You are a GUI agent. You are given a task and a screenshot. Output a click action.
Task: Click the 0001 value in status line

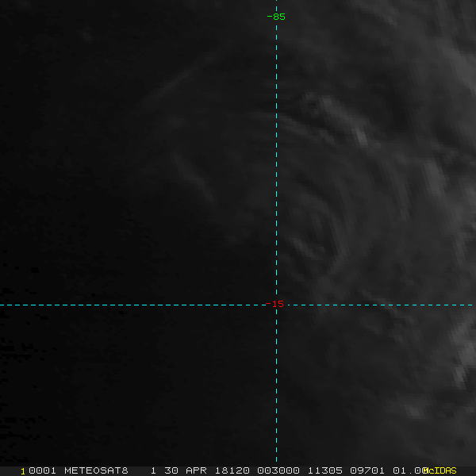pos(42,470)
